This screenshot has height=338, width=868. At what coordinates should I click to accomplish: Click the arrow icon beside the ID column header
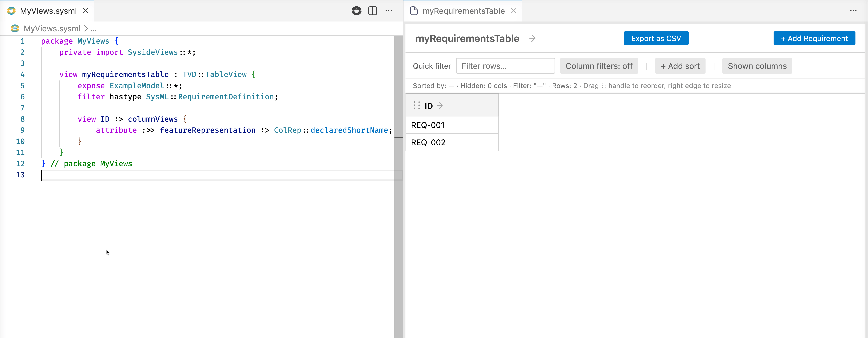[440, 106]
